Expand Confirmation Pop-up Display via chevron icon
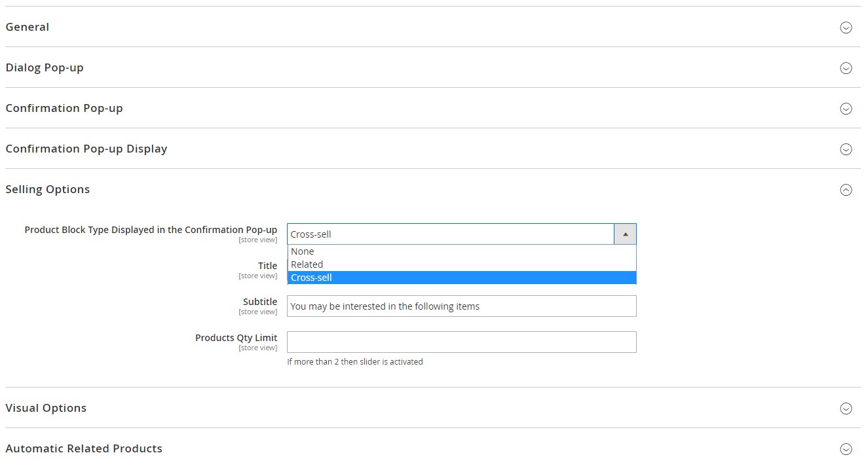Image resolution: width=868 pixels, height=472 pixels. pos(846,149)
